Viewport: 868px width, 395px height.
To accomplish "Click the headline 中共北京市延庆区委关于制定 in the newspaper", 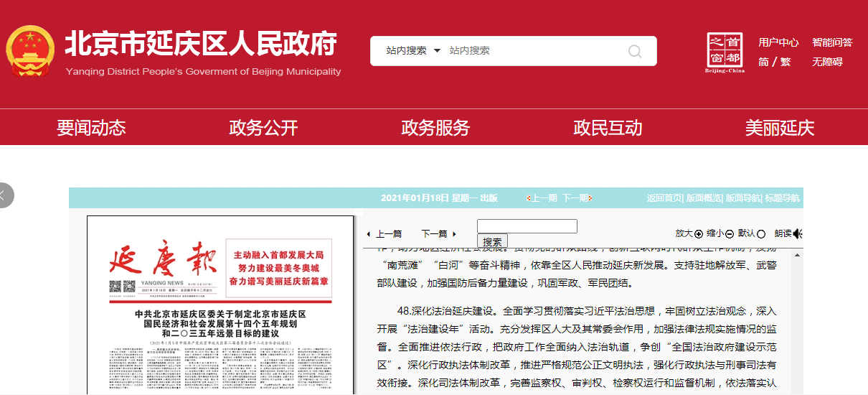I will pos(220,324).
